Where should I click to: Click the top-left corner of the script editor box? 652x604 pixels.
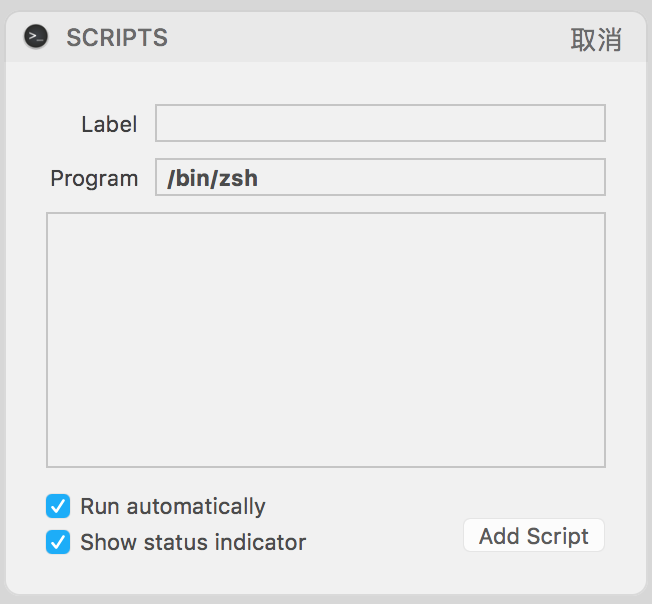[x=53, y=219]
